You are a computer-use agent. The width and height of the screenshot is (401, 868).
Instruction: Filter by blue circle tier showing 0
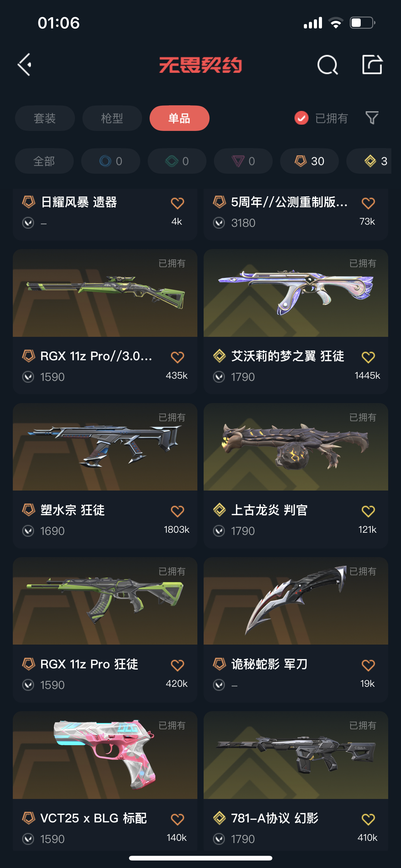pos(111,161)
